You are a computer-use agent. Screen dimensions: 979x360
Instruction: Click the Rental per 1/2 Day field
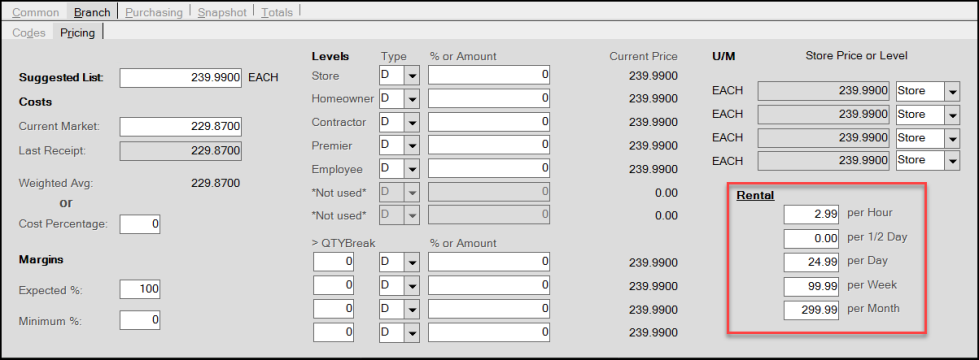click(x=812, y=238)
